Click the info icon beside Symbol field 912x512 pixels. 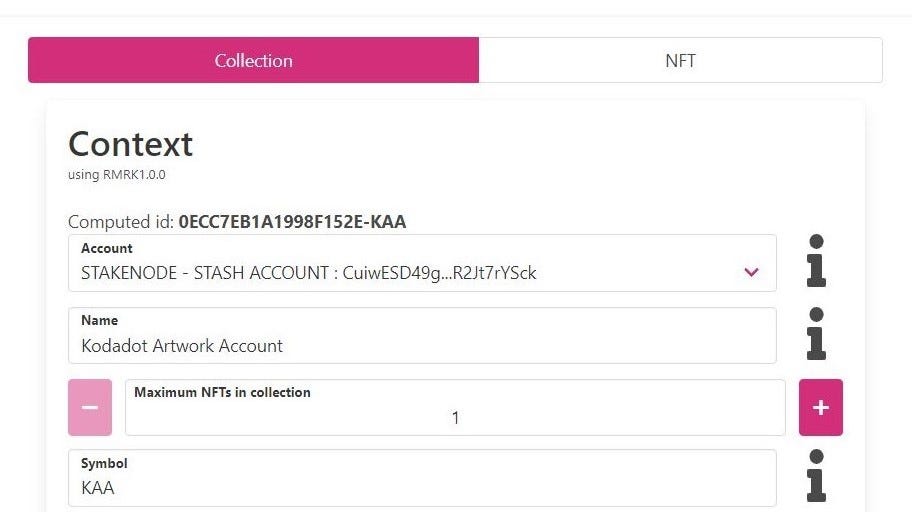pos(816,475)
